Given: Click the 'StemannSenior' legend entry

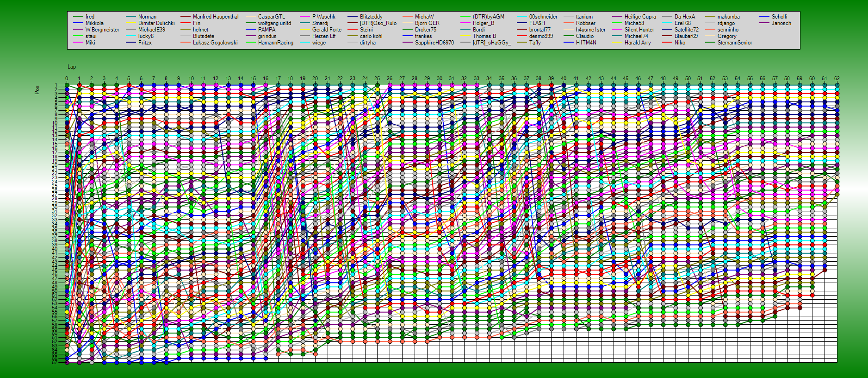Looking at the screenshot, I should pyautogui.click(x=735, y=43).
